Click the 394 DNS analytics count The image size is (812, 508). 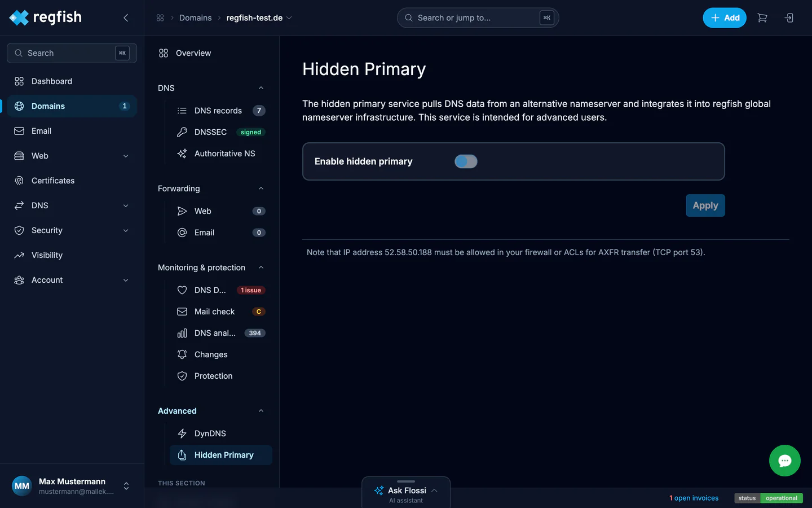point(255,333)
